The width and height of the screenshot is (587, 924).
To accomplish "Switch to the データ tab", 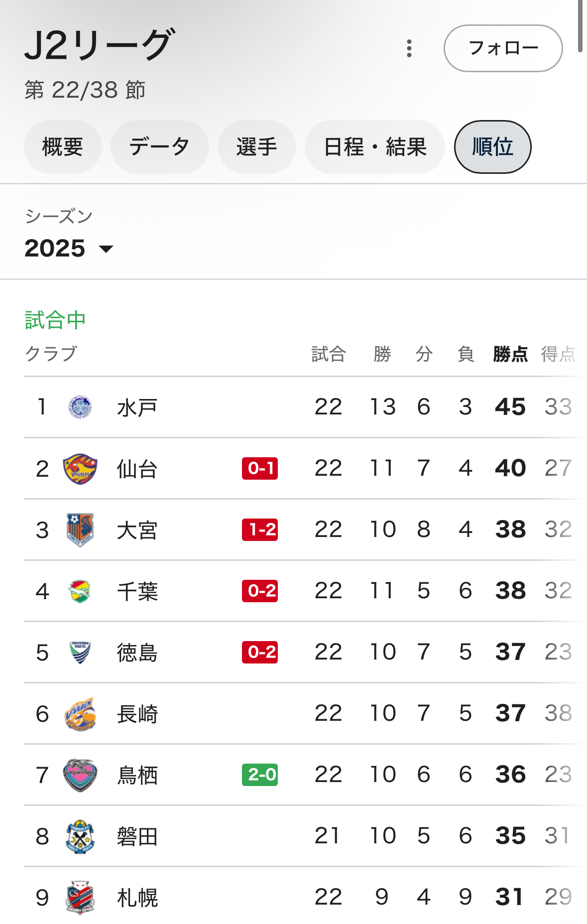I will click(x=159, y=147).
